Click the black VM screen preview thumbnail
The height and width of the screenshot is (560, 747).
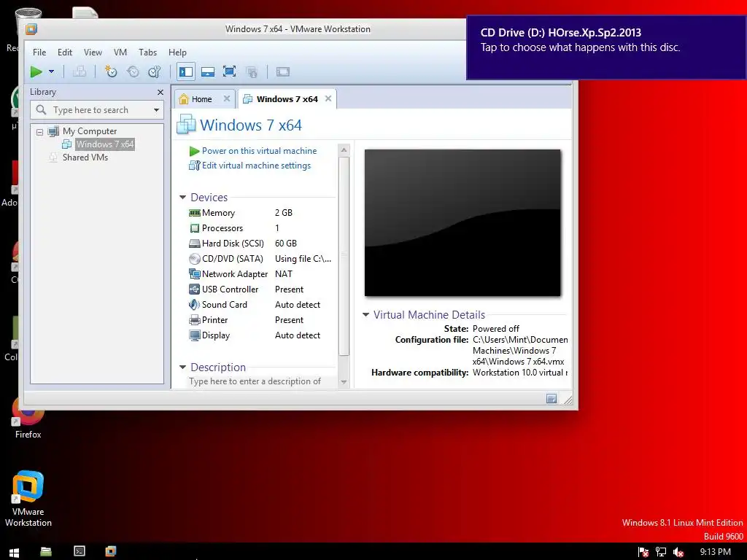tap(462, 223)
